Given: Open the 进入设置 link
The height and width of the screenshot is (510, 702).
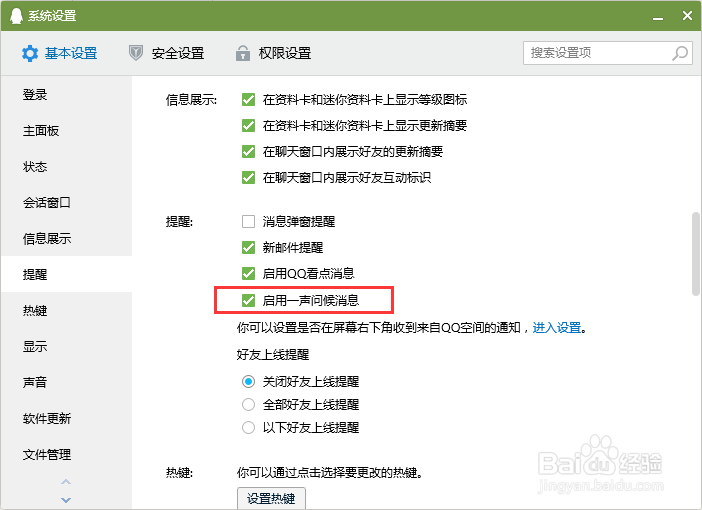Looking at the screenshot, I should click(x=556, y=327).
